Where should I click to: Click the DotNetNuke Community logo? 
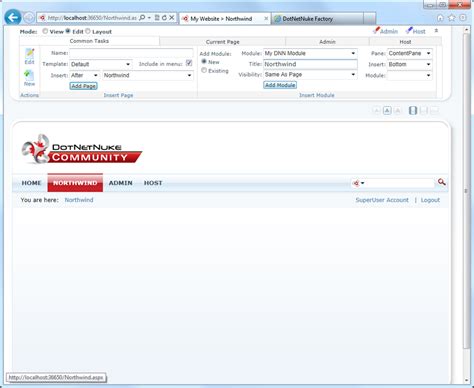82,149
